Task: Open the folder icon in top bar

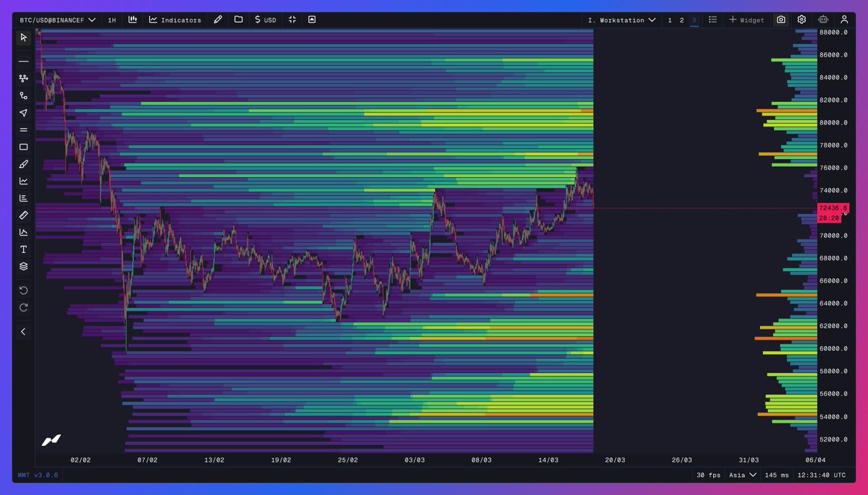Action: [238, 20]
